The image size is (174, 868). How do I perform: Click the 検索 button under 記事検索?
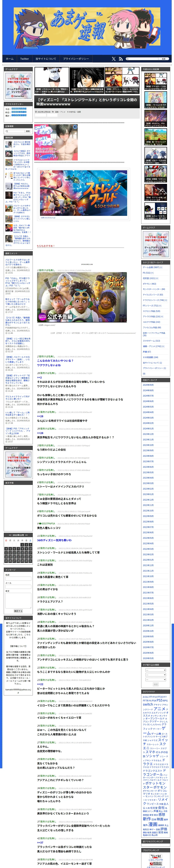[28, 131]
